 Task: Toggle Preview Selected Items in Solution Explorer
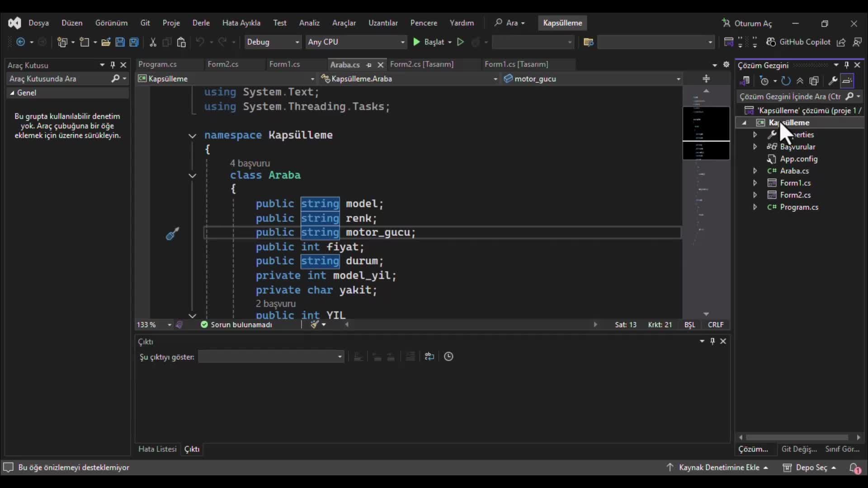click(847, 81)
